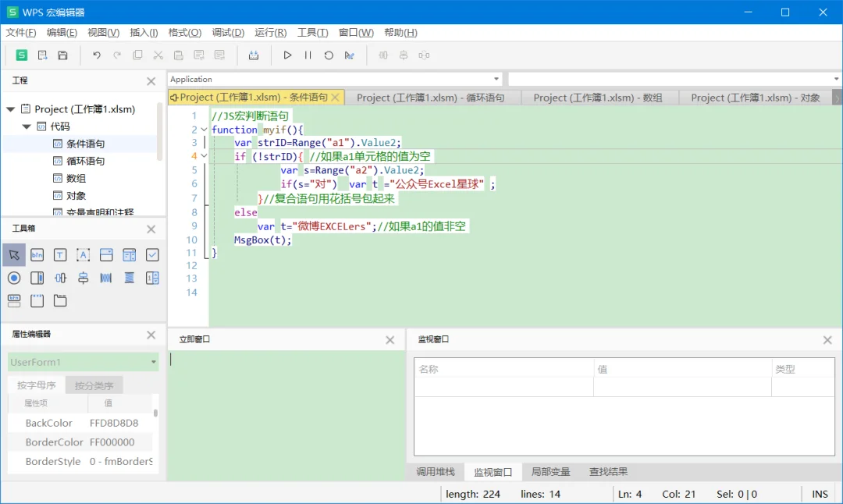
Task: Click the undo arrow icon
Action: click(x=97, y=55)
